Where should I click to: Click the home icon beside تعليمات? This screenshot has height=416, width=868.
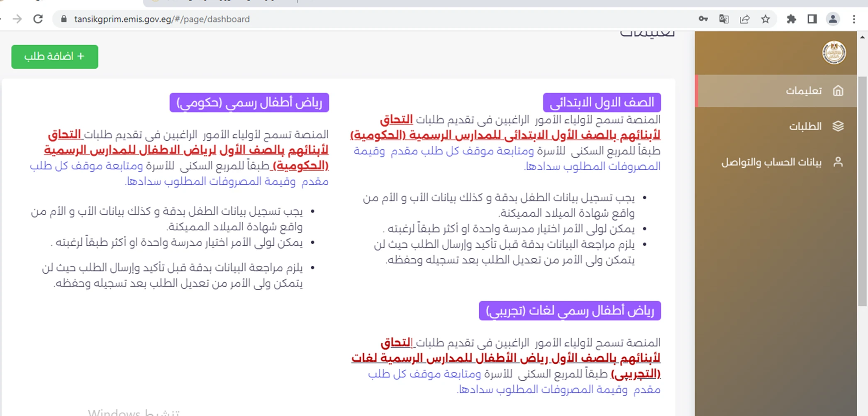coord(838,91)
